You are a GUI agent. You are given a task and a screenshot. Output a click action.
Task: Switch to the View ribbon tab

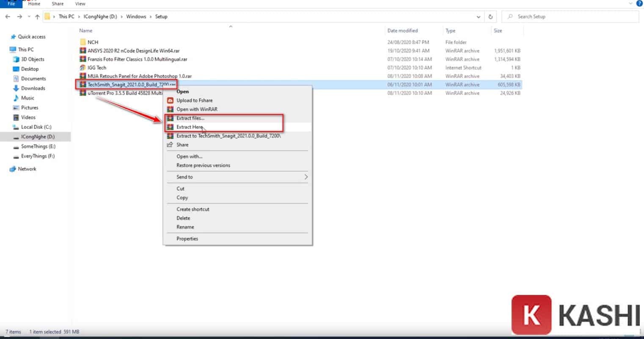point(80,4)
